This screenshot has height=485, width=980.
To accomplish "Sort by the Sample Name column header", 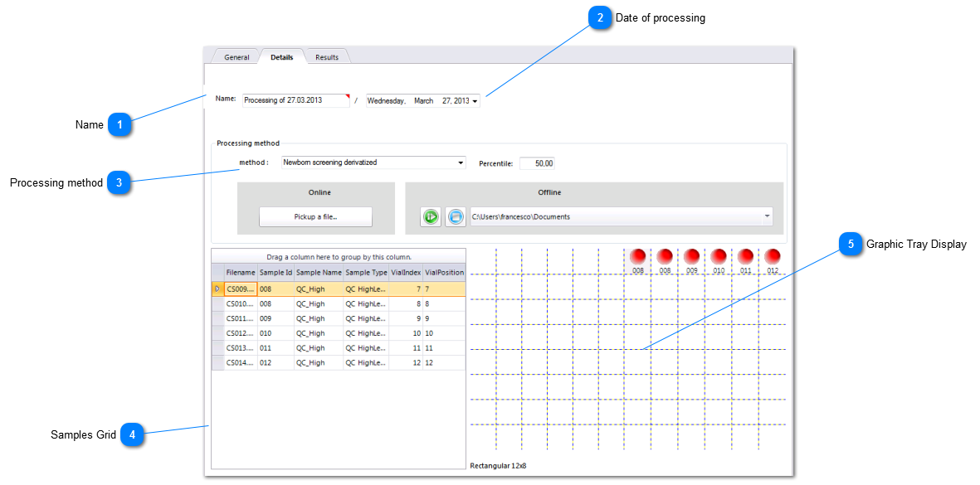I will (319, 273).
